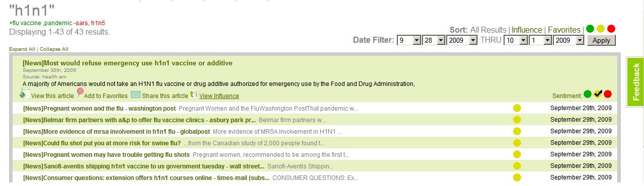Click the Share this article envelope icon
This screenshot has height=186, width=644.
[135, 95]
